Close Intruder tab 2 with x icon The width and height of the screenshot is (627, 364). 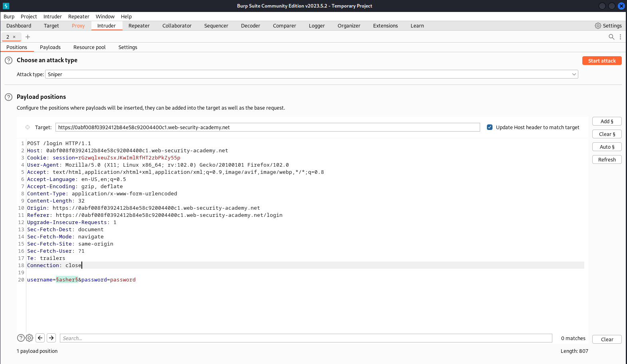pyautogui.click(x=14, y=37)
